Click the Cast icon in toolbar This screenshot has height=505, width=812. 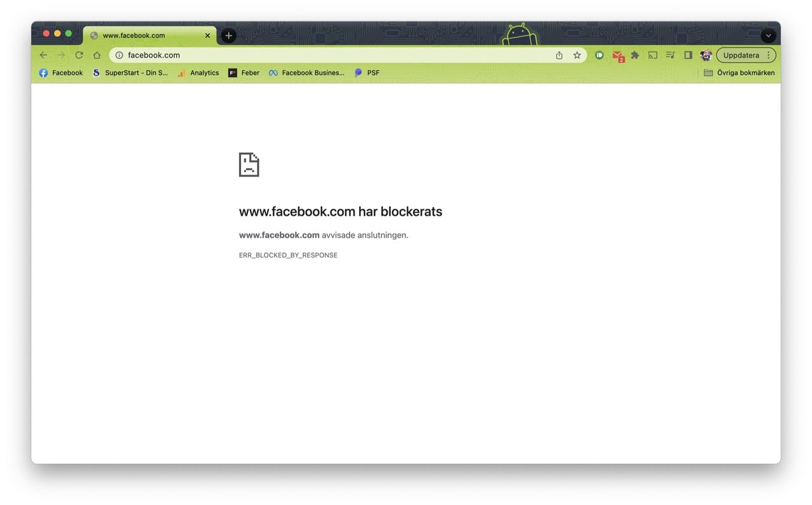[x=653, y=55]
